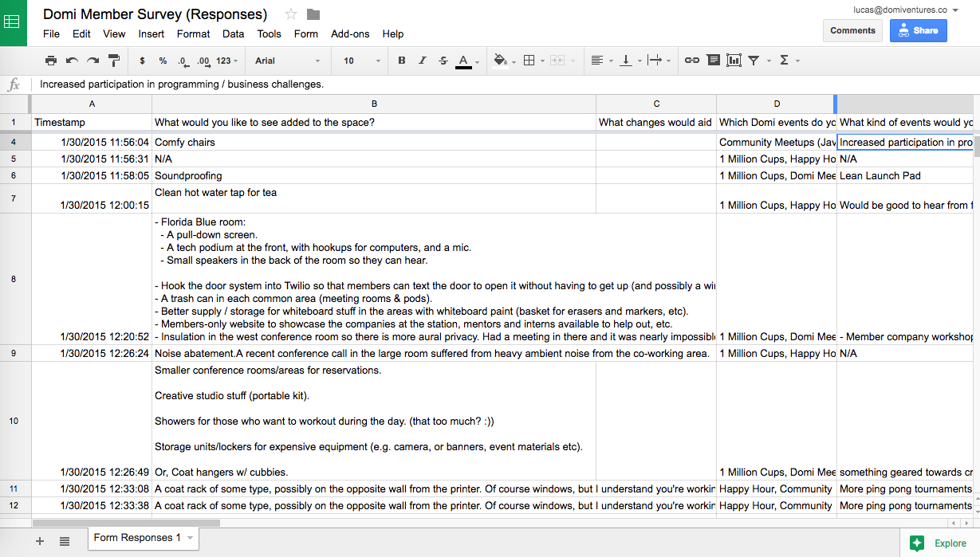
Task: Select the Paint format roller icon
Action: 113,61
